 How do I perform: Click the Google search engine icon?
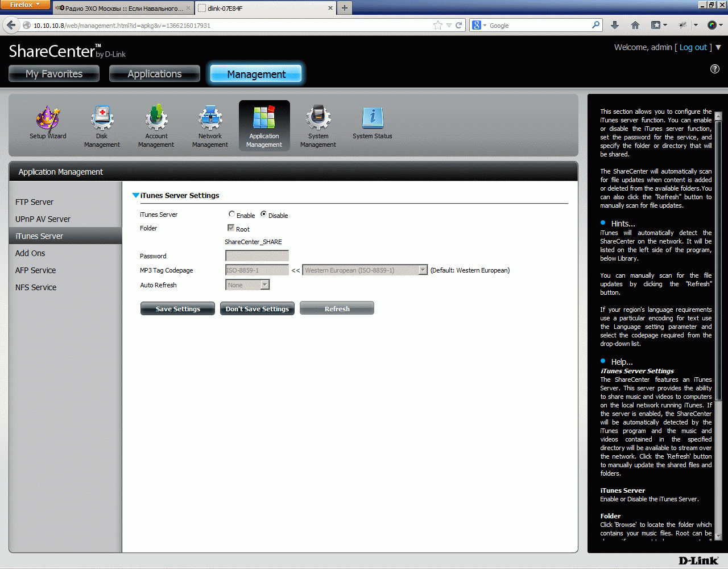click(477, 25)
